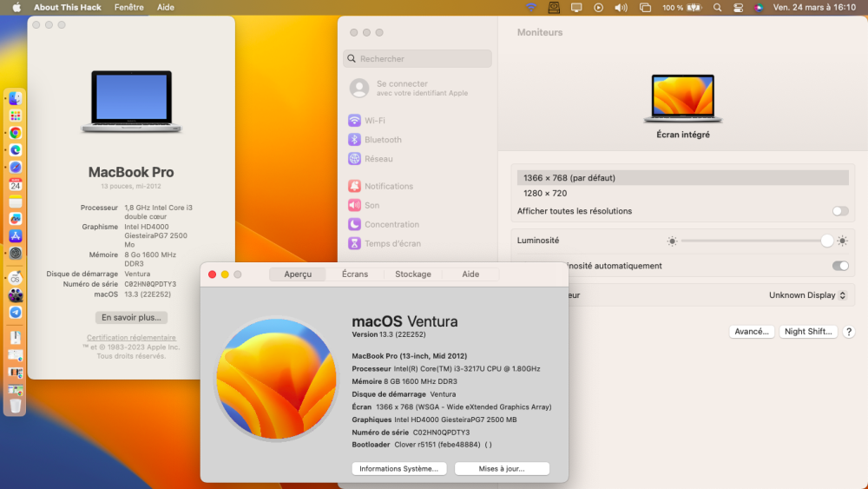The width and height of the screenshot is (868, 489).
Task: Click Rechercher search field in settings
Action: 418,59
